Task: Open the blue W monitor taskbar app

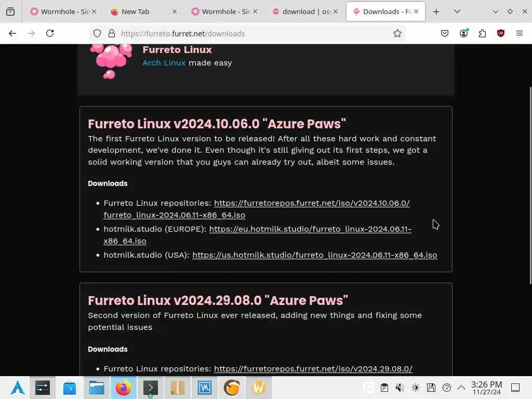Action: (205, 388)
